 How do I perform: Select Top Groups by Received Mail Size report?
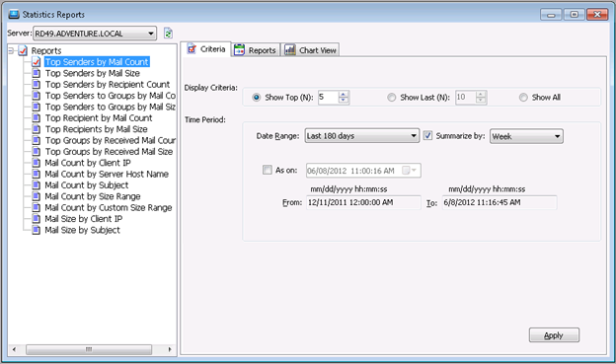[x=109, y=151]
